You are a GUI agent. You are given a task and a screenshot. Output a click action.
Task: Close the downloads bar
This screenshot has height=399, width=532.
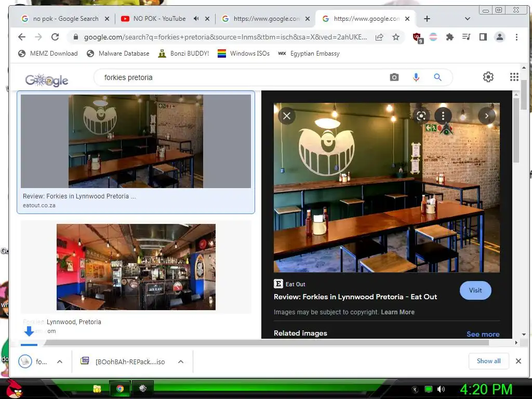(518, 361)
